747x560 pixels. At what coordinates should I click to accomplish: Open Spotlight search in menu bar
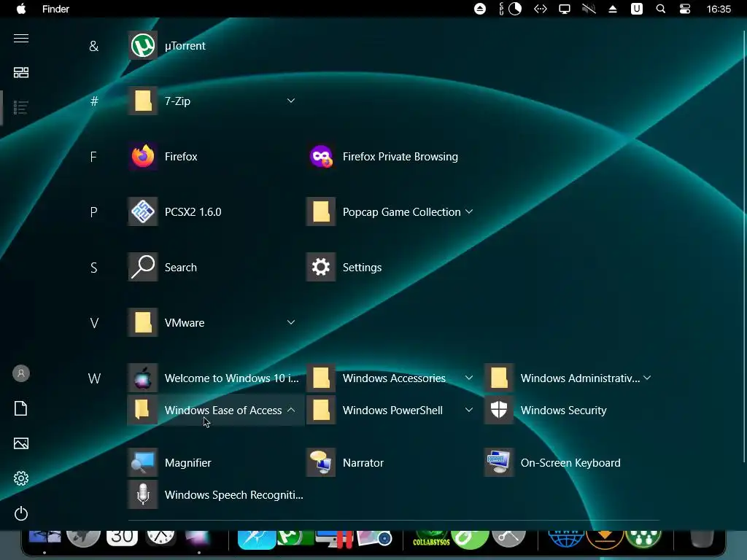[661, 9]
